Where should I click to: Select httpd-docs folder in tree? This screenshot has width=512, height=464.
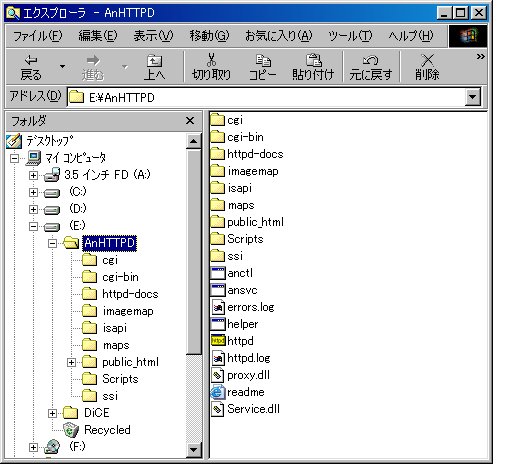pos(130,294)
